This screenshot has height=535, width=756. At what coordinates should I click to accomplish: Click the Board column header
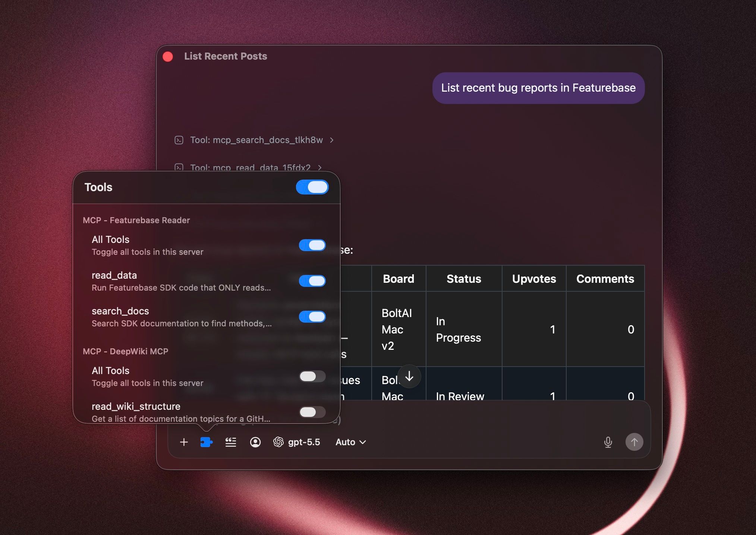[x=399, y=279]
